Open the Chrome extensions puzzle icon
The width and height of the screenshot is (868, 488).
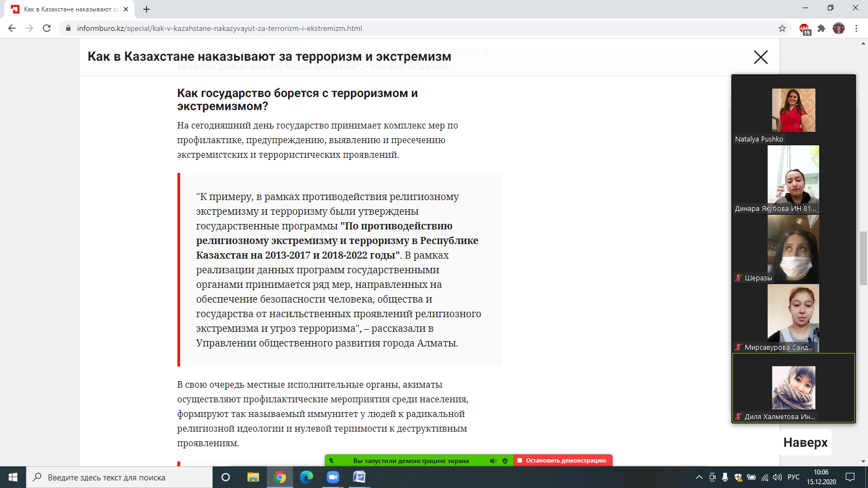point(821,28)
